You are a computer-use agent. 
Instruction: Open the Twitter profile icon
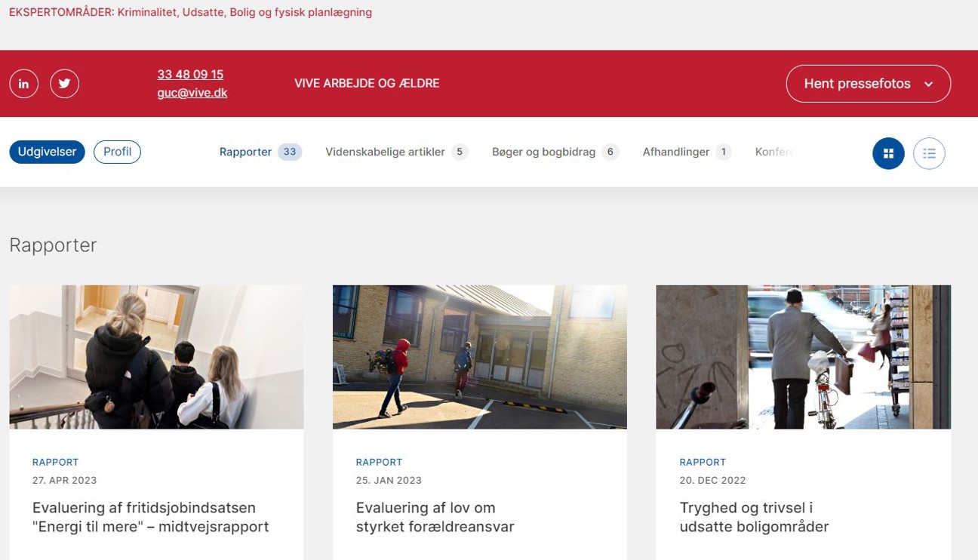pos(64,84)
